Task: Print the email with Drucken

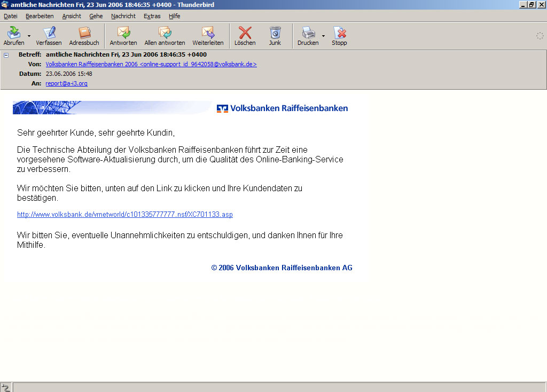Action: pos(308,36)
